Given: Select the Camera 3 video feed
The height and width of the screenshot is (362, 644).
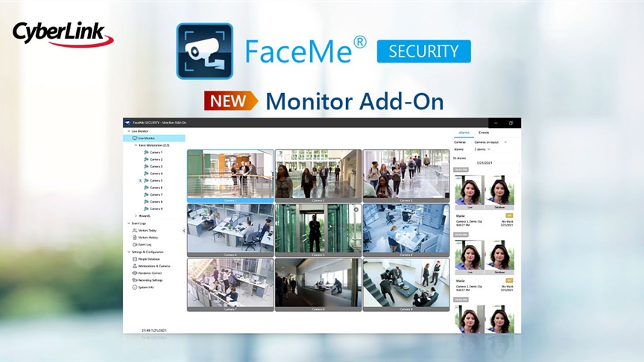Looking at the screenshot, I should point(406,174).
